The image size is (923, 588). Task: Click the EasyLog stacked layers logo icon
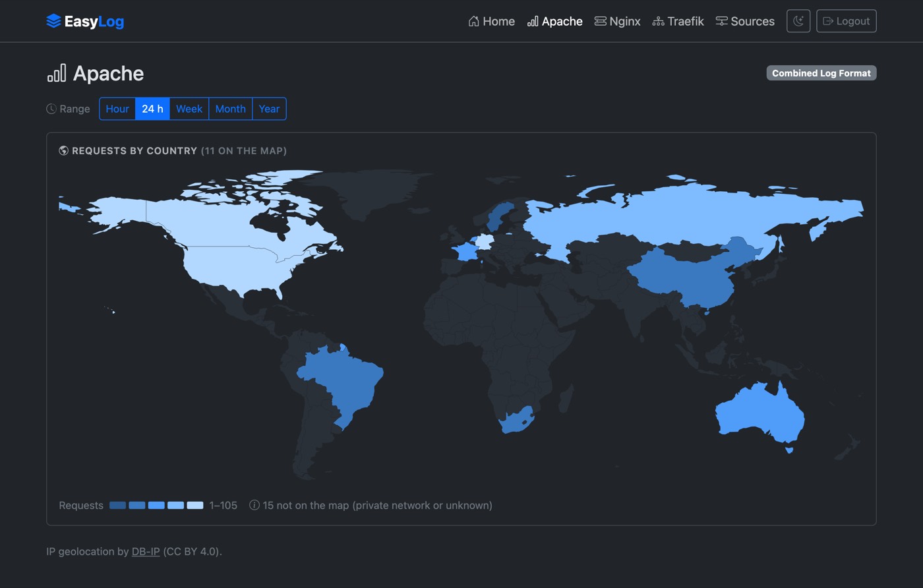pyautogui.click(x=53, y=21)
